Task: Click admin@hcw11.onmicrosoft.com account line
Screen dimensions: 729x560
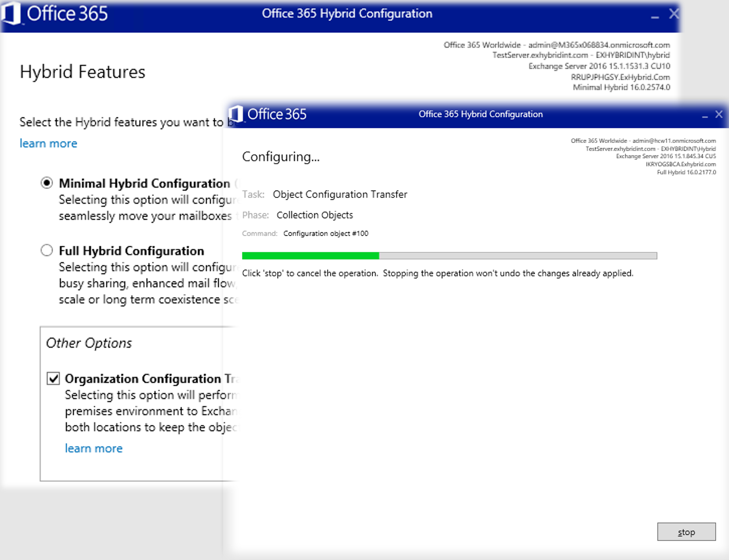Action: (643, 140)
